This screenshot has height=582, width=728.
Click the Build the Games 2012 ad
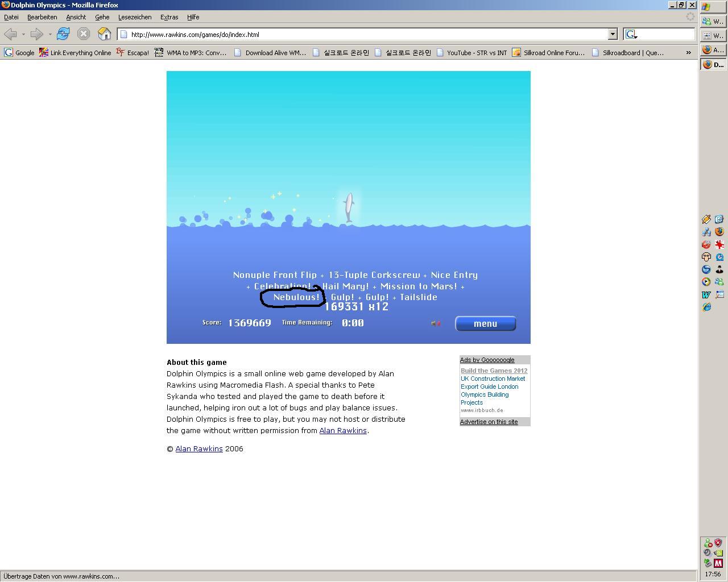point(494,371)
